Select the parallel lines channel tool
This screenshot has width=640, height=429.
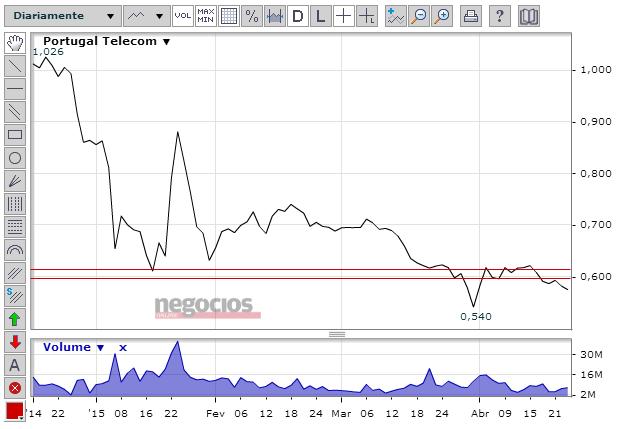[15, 111]
